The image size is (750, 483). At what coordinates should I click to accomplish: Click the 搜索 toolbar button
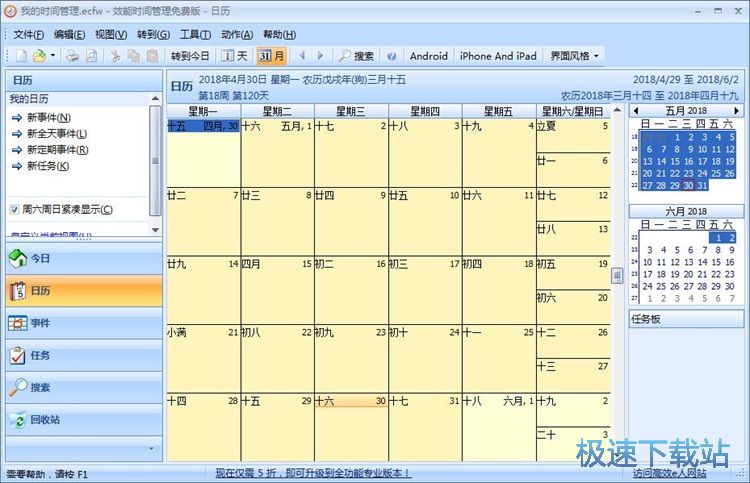356,56
